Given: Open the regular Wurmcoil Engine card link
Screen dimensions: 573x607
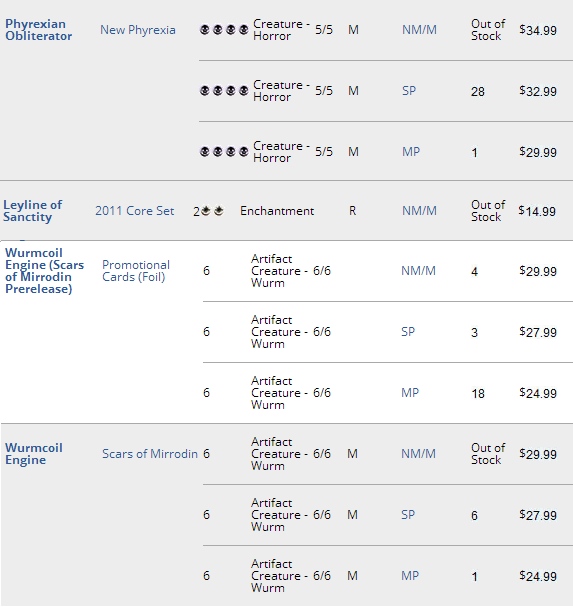Looking at the screenshot, I should point(34,454).
